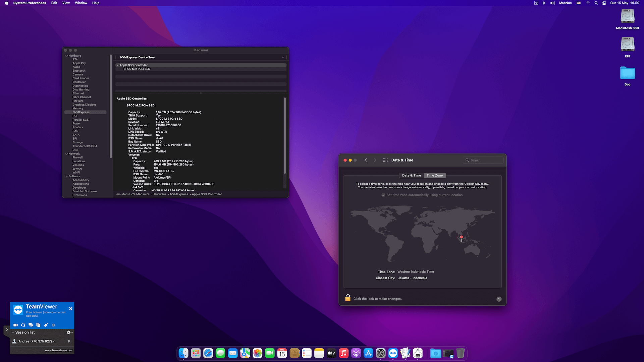Visit the www.teamviewer.com link
This screenshot has height=362, width=644.
tap(59, 350)
